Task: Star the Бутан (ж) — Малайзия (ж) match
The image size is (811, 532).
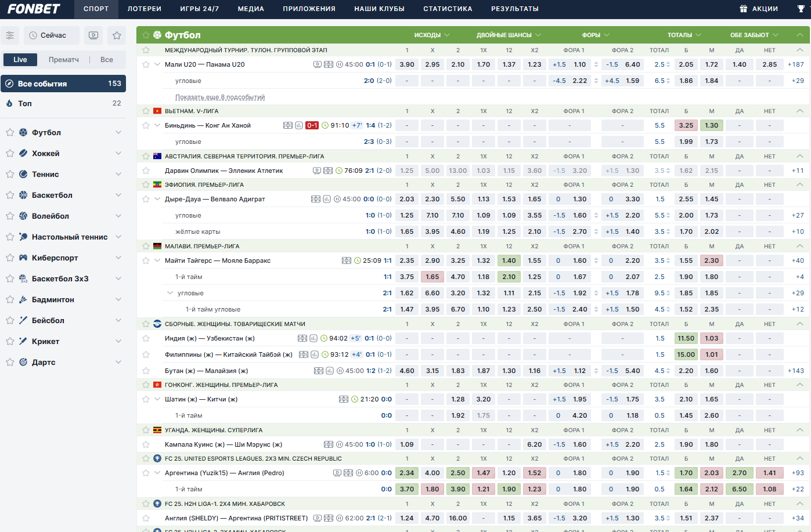Action: (x=146, y=371)
